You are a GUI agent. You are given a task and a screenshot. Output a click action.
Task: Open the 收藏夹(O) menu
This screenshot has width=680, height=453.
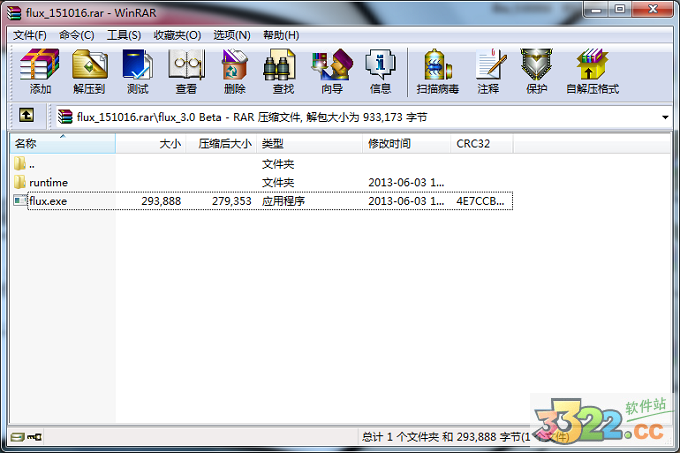(177, 35)
